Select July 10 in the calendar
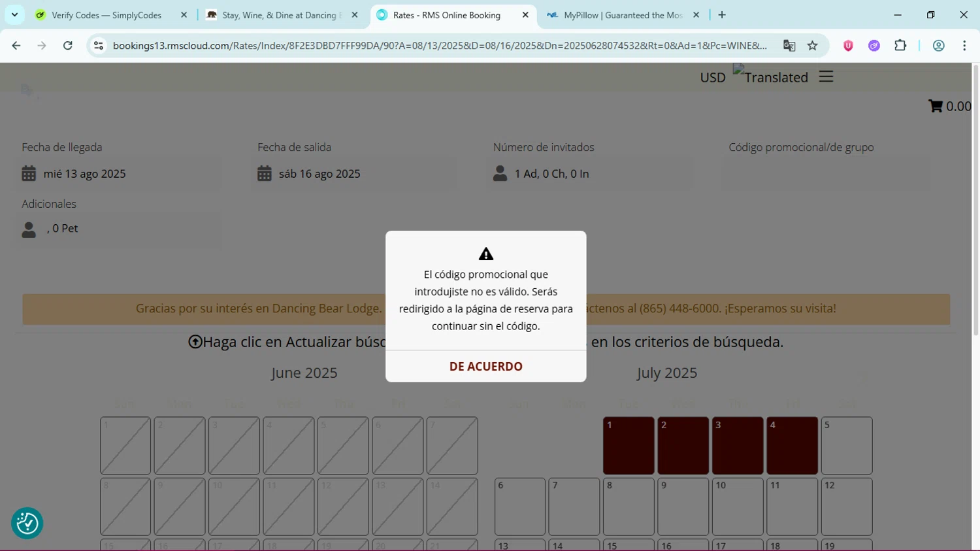980x551 pixels. pos(738,507)
